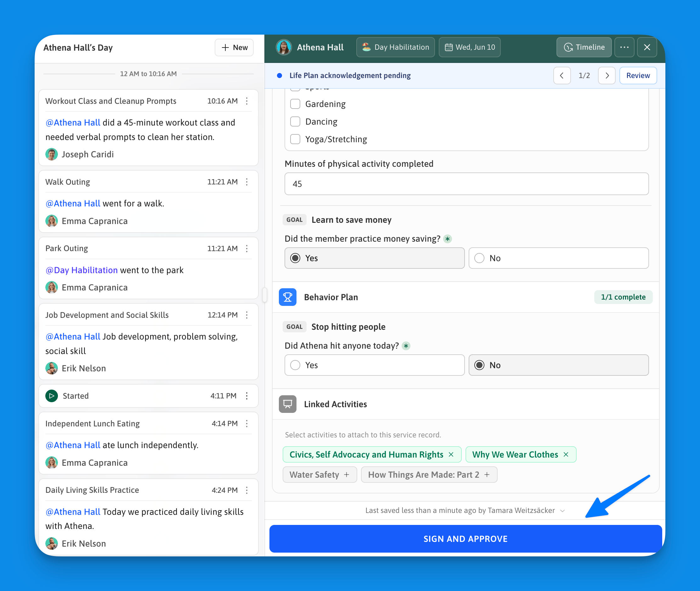The image size is (700, 591).
Task: Click @Day Habilitation mention in Park Outing
Action: click(x=82, y=270)
